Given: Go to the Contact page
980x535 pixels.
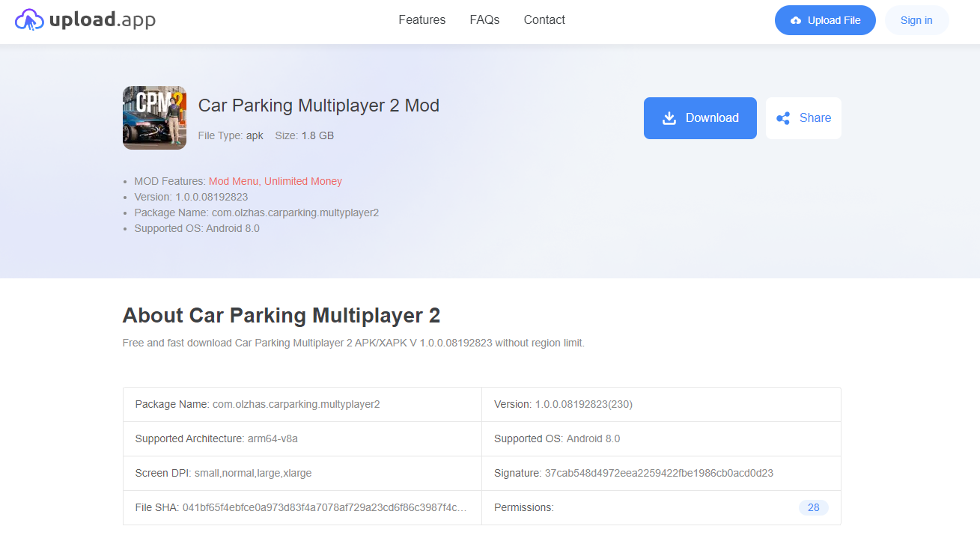Looking at the screenshot, I should coord(544,20).
